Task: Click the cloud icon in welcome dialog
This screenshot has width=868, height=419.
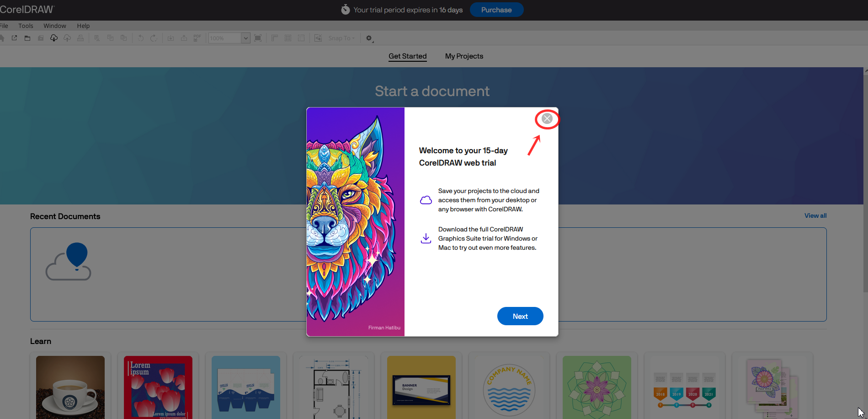Action: [426, 200]
